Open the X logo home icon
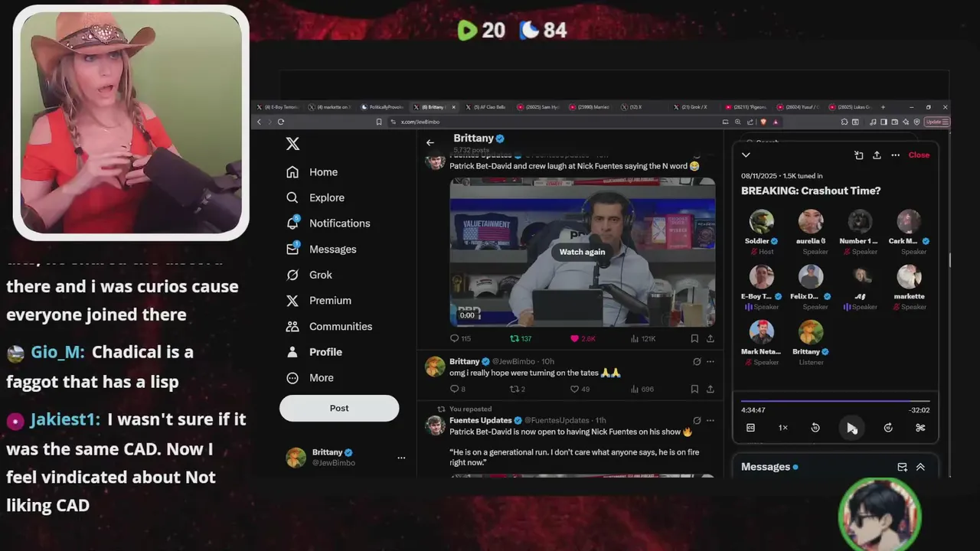This screenshot has height=551, width=980. click(292, 144)
